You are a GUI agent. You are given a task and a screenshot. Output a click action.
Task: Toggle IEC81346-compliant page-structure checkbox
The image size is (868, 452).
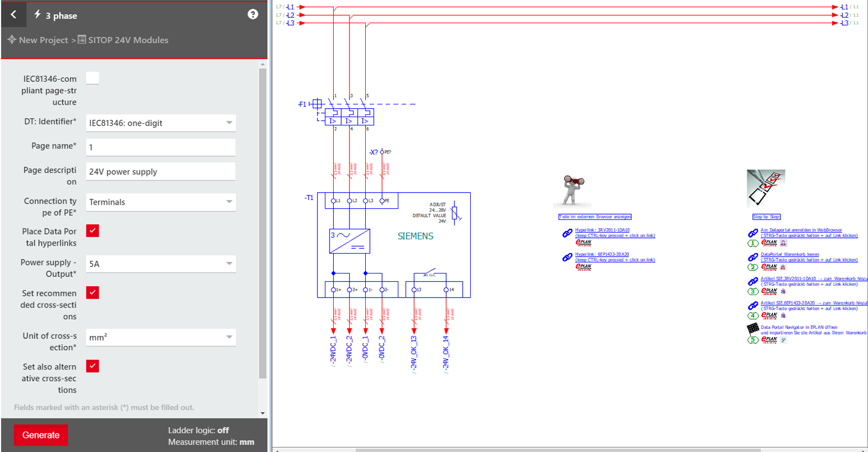(x=92, y=78)
